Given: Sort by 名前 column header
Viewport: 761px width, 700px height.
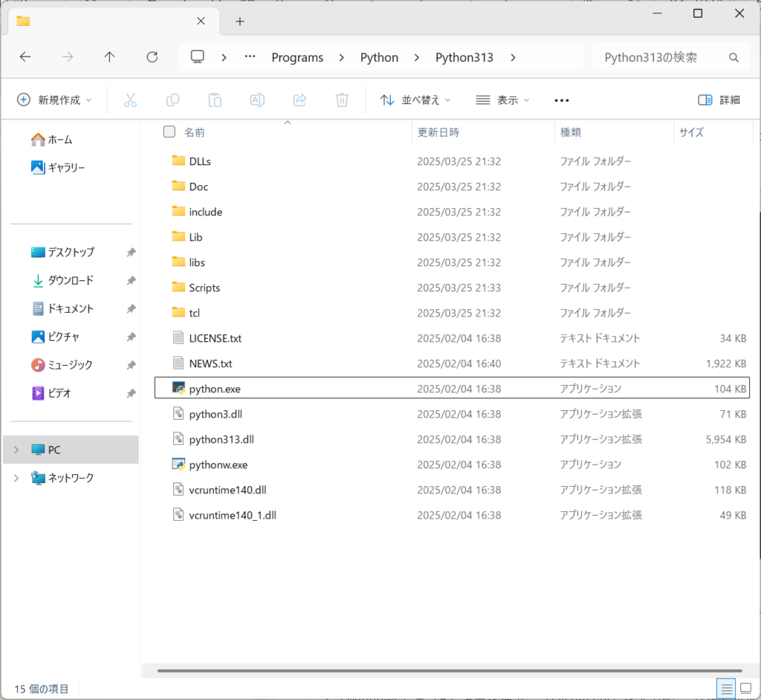Looking at the screenshot, I should (x=195, y=132).
